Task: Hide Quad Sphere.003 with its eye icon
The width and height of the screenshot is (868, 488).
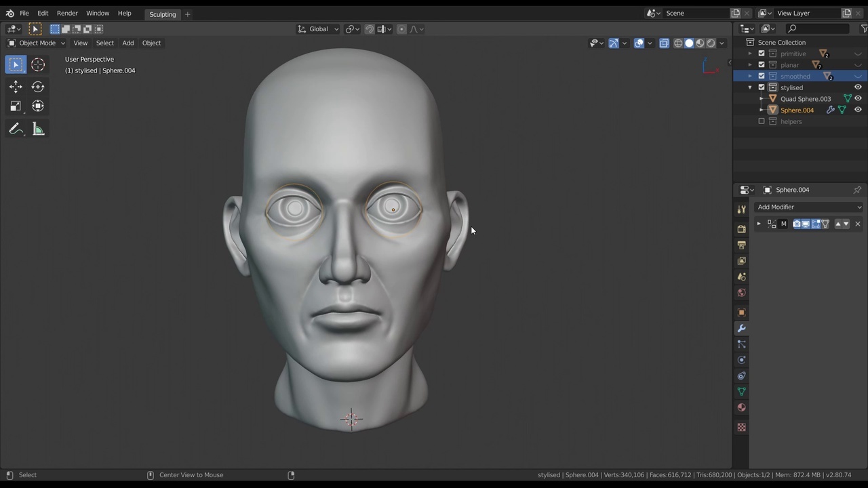Action: [x=858, y=99]
